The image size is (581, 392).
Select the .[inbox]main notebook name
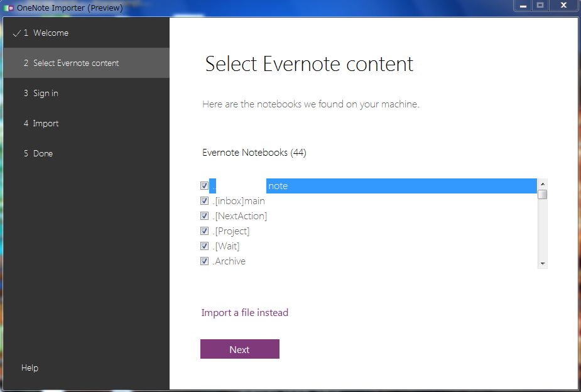(x=239, y=201)
